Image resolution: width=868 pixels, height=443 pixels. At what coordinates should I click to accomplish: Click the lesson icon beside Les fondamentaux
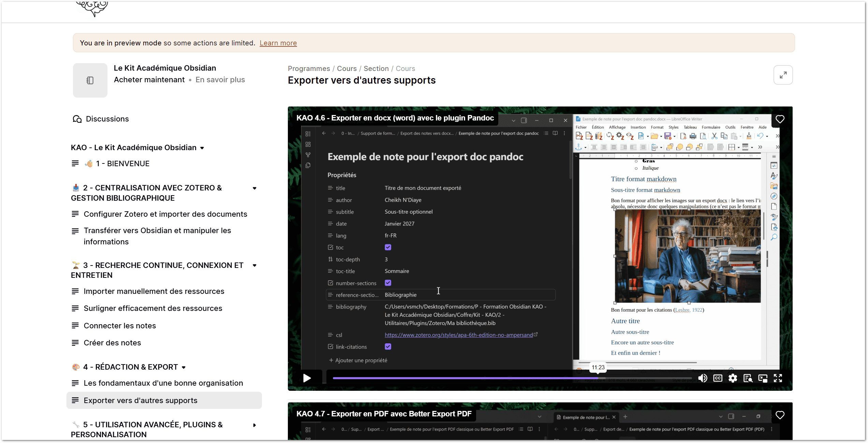(75, 383)
